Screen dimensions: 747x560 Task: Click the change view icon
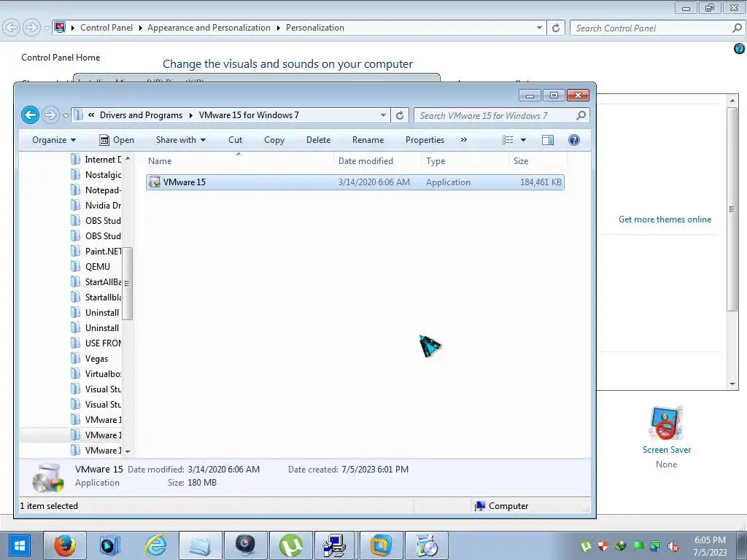coord(508,140)
